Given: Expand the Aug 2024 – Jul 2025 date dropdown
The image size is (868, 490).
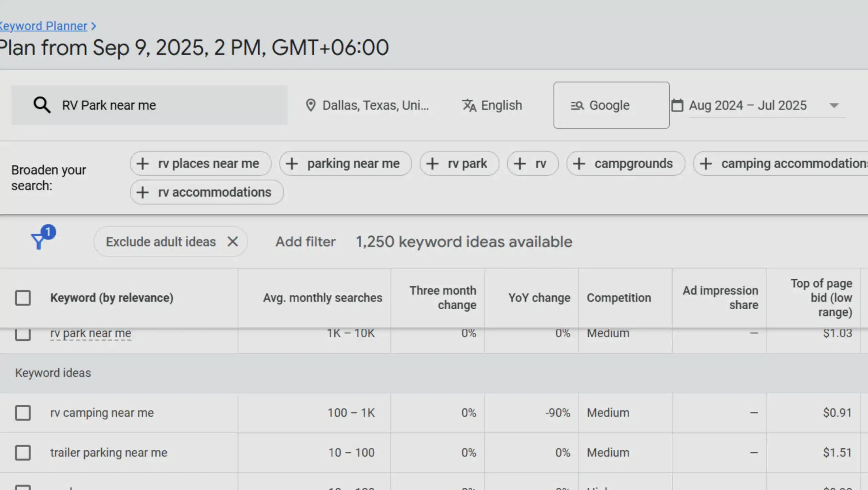Looking at the screenshot, I should pos(834,105).
